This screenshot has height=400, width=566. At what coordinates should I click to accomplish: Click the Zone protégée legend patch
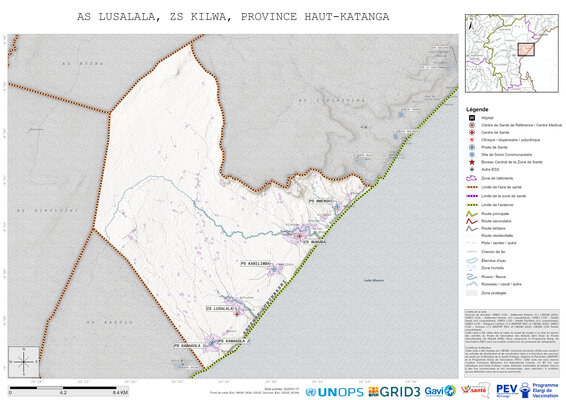pyautogui.click(x=472, y=293)
